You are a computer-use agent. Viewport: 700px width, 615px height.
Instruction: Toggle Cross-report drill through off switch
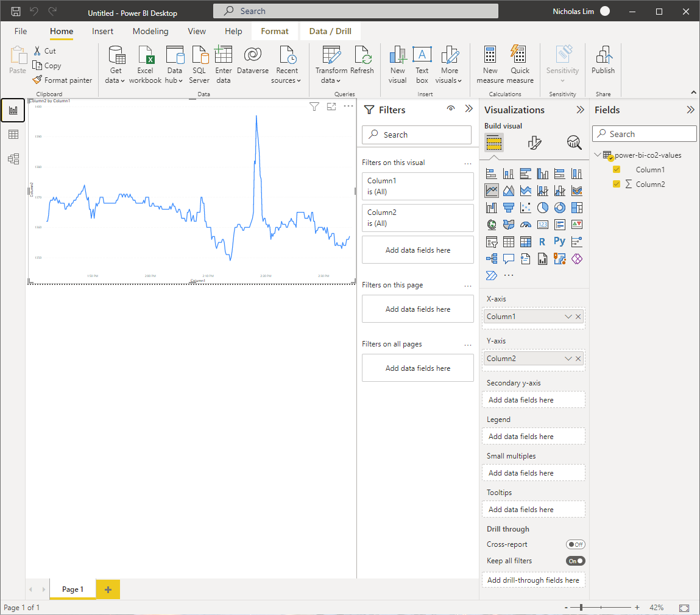[575, 544]
